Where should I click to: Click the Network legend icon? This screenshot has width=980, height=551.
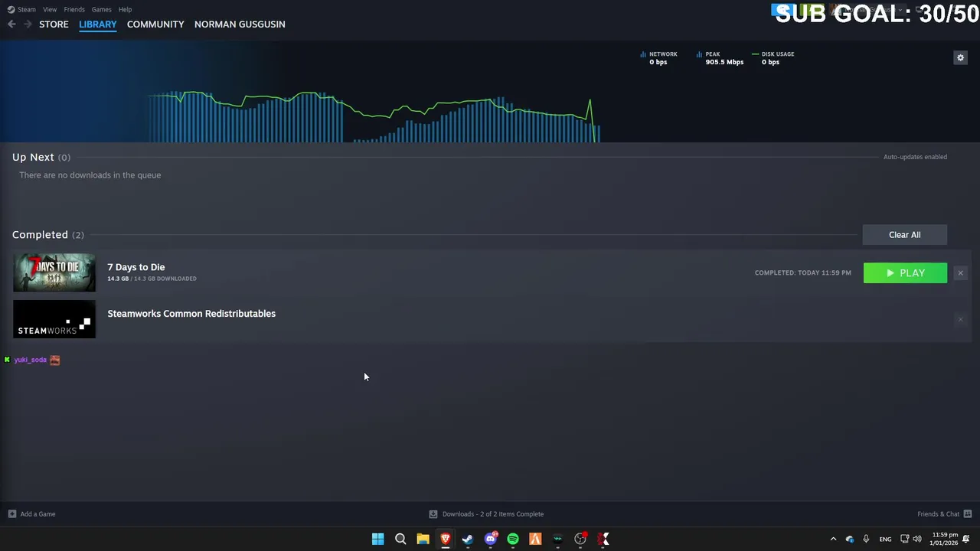click(x=643, y=54)
